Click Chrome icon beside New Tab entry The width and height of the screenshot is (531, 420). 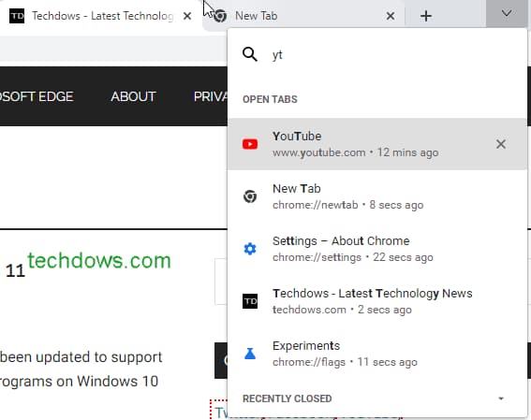click(250, 196)
